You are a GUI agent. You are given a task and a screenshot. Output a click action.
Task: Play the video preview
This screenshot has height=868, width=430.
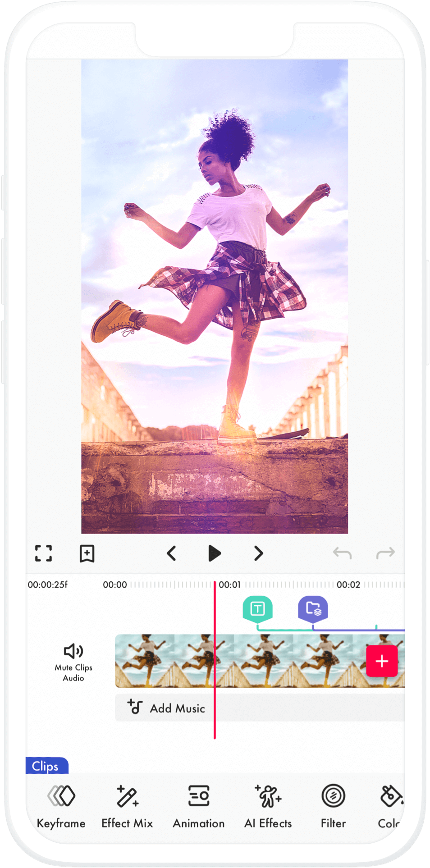pos(215,553)
